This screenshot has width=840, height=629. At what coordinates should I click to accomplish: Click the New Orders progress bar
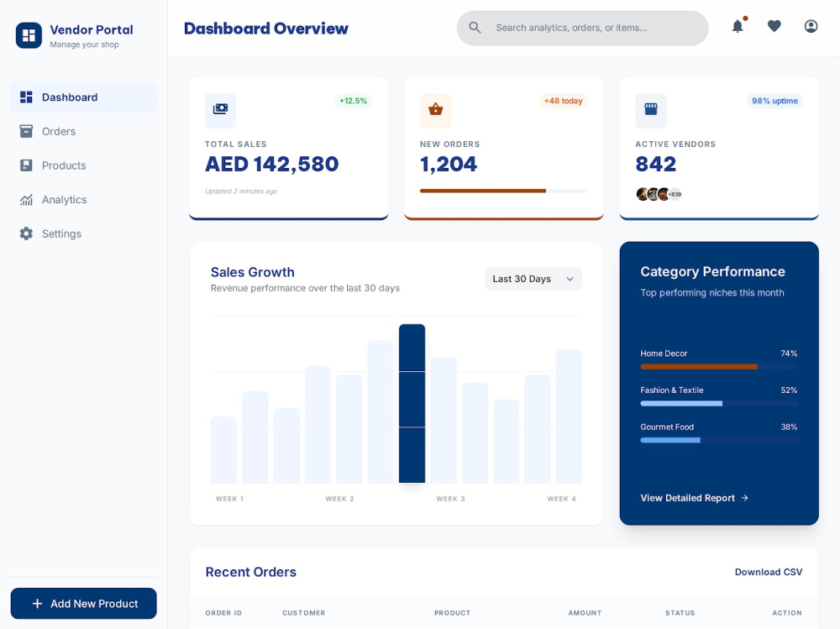click(503, 191)
